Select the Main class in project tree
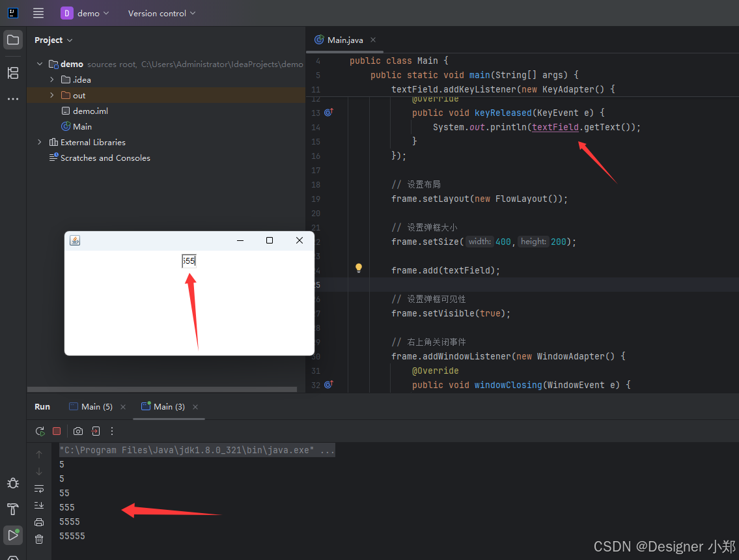This screenshot has height=560, width=739. tap(77, 126)
